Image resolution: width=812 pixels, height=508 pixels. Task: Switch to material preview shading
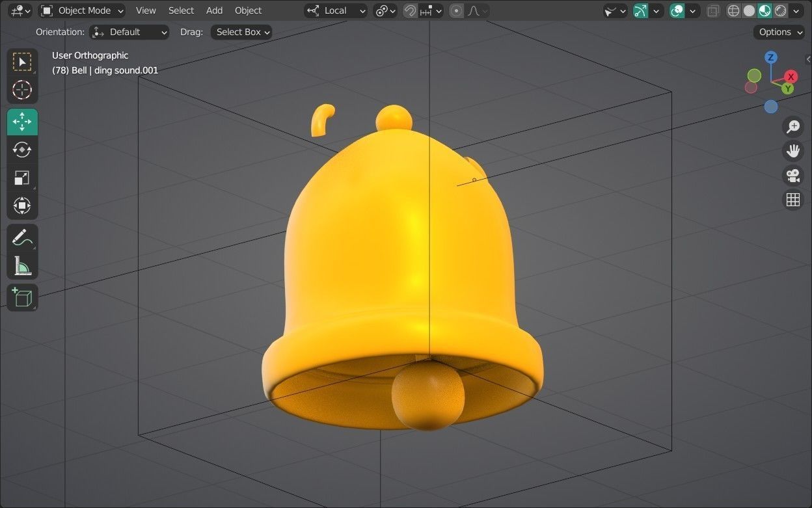click(x=765, y=10)
